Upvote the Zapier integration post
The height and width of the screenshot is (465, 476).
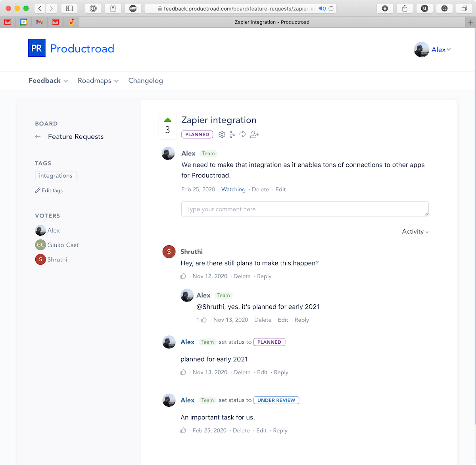(x=167, y=120)
